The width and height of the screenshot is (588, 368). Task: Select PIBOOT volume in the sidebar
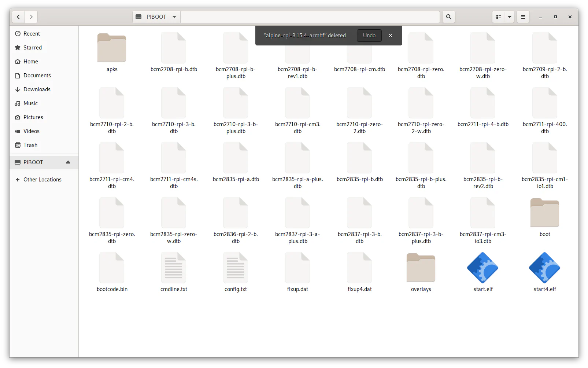coord(44,162)
